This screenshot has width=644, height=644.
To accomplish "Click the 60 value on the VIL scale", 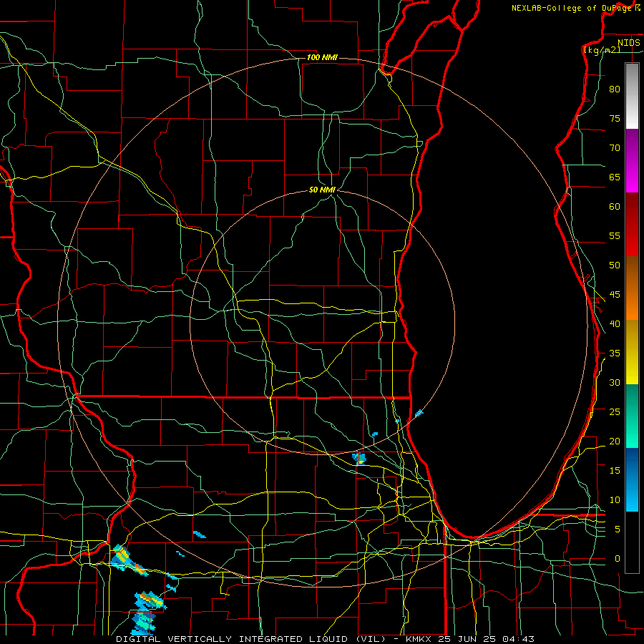I will coord(615,207).
